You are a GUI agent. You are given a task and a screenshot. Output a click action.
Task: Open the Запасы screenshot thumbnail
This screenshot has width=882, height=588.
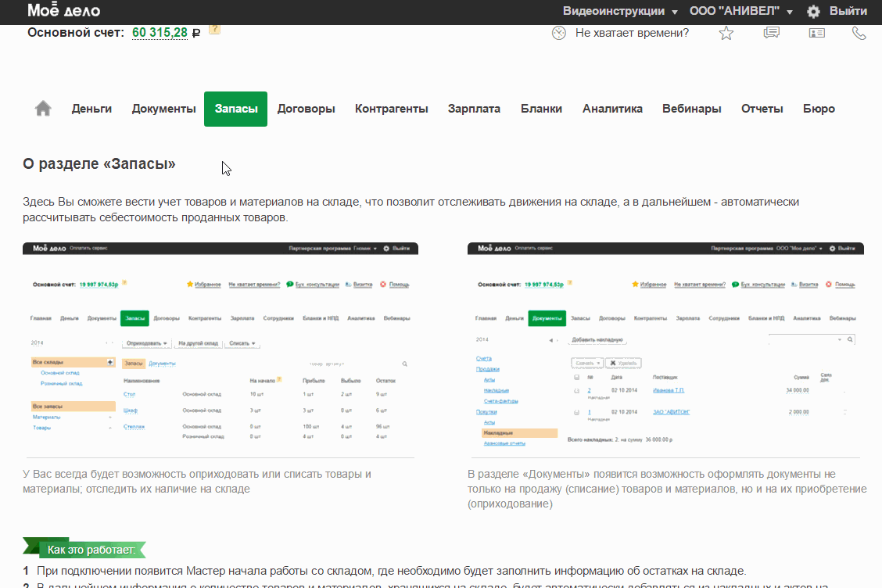click(220, 350)
